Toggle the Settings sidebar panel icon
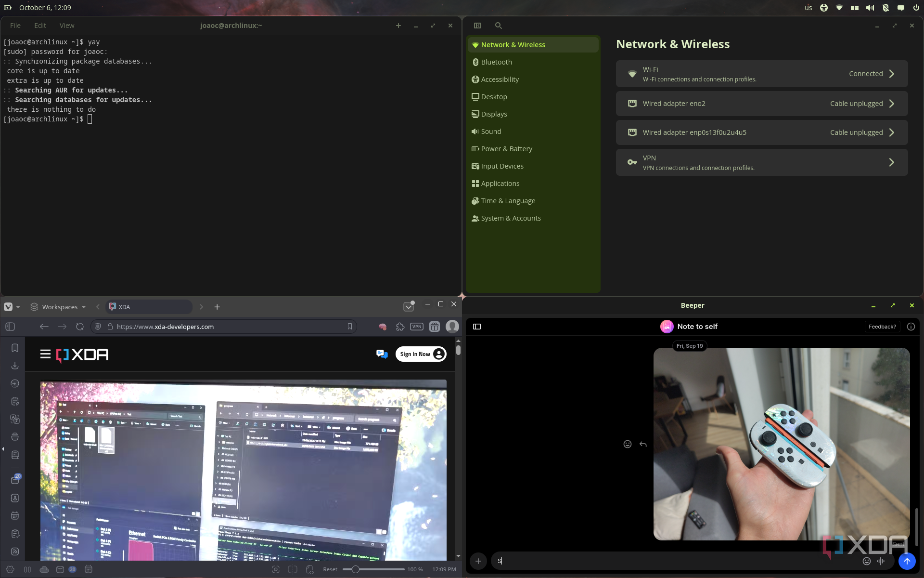This screenshot has width=924, height=578. (477, 26)
